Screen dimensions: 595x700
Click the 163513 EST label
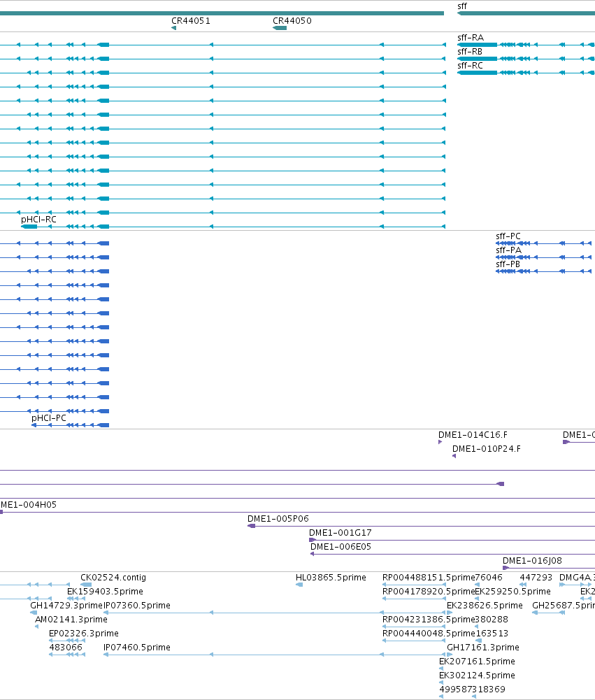click(x=492, y=634)
